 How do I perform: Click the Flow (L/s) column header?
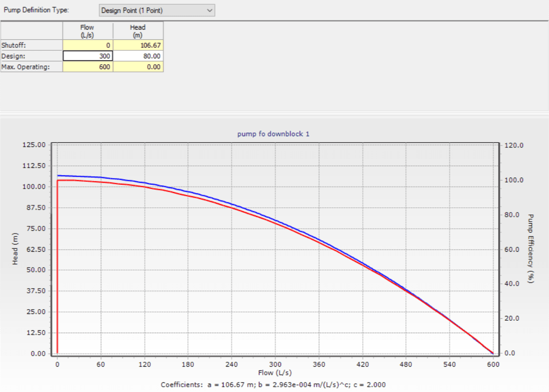88,31
